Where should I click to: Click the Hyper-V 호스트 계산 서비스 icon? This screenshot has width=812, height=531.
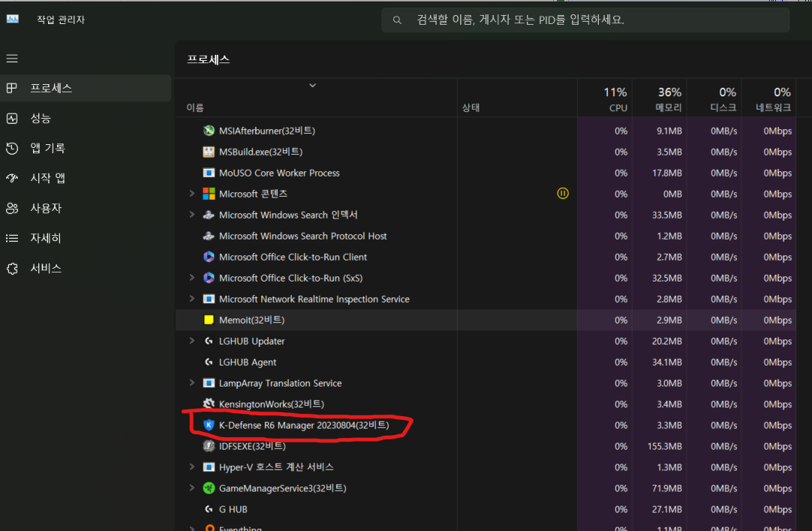[x=209, y=466]
